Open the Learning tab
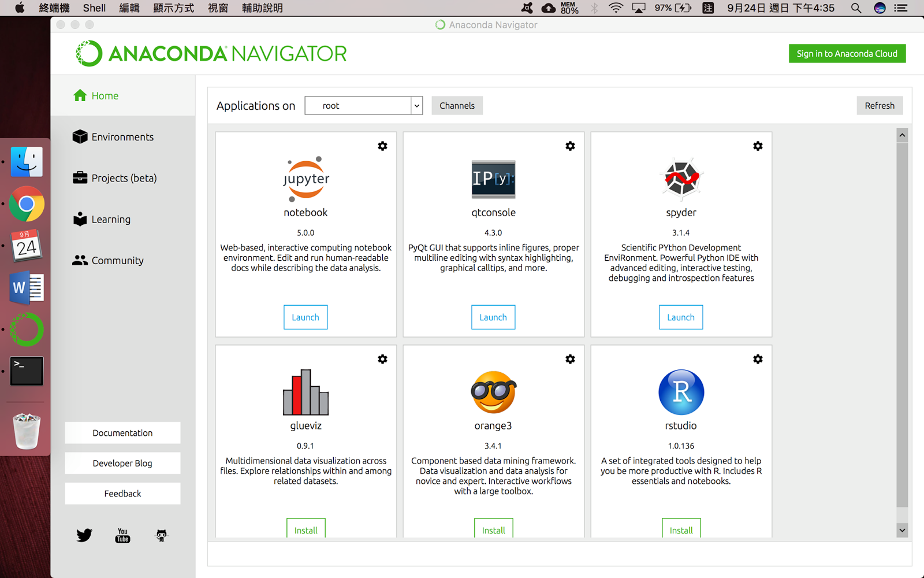The image size is (924, 578). [x=122, y=220]
